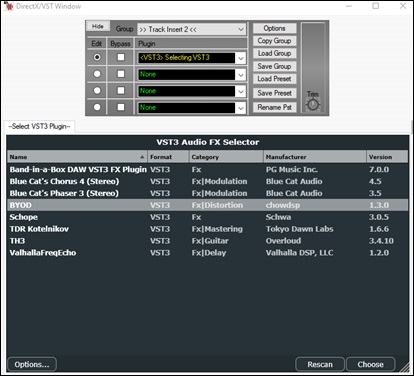This screenshot has height=376, width=414.
Task: Click the Trim knob
Action: point(313,105)
